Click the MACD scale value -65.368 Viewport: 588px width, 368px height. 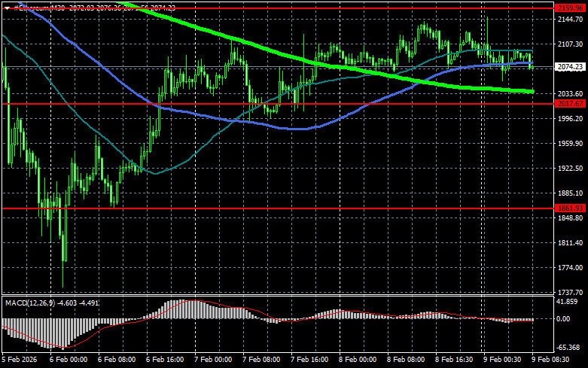568,348
